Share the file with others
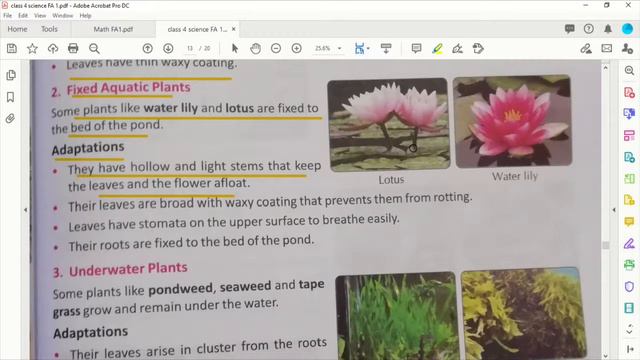 click(627, 49)
